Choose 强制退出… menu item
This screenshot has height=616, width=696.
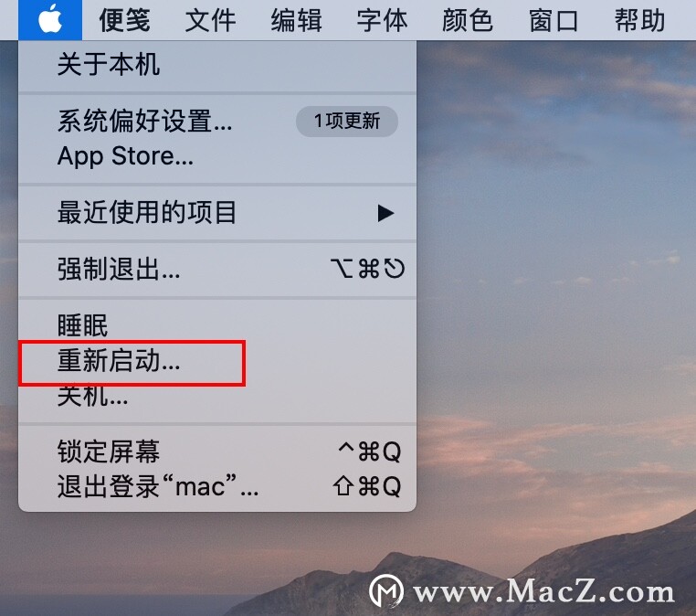(x=217, y=269)
